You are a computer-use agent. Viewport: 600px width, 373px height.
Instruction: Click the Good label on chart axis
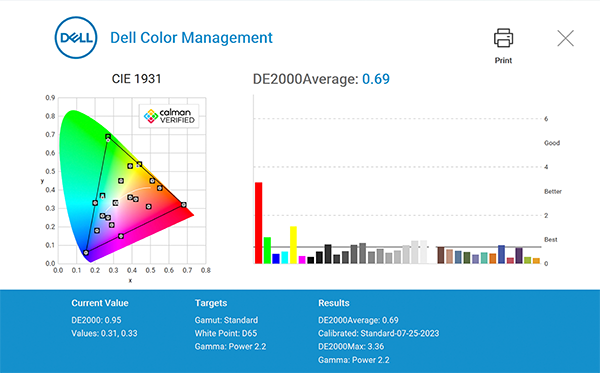pyautogui.click(x=552, y=143)
